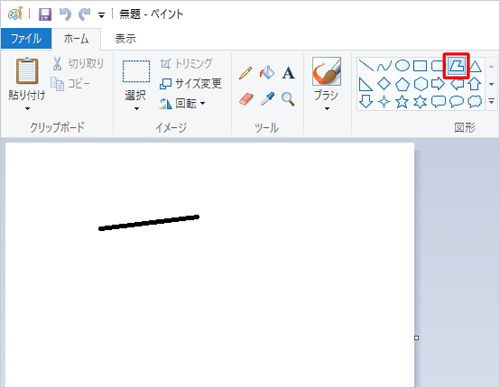The width and height of the screenshot is (500, 388).
Task: Choose the Oval callout shape
Action: [456, 102]
